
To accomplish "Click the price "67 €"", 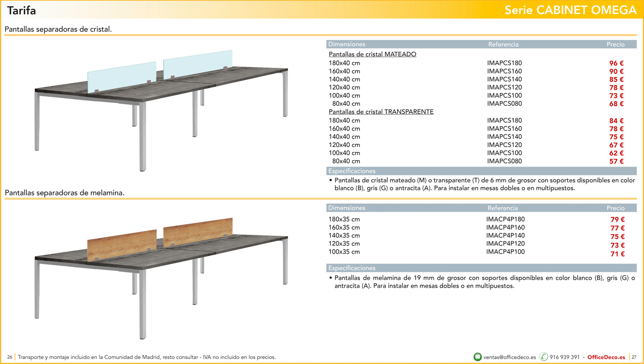I will (x=616, y=145).
